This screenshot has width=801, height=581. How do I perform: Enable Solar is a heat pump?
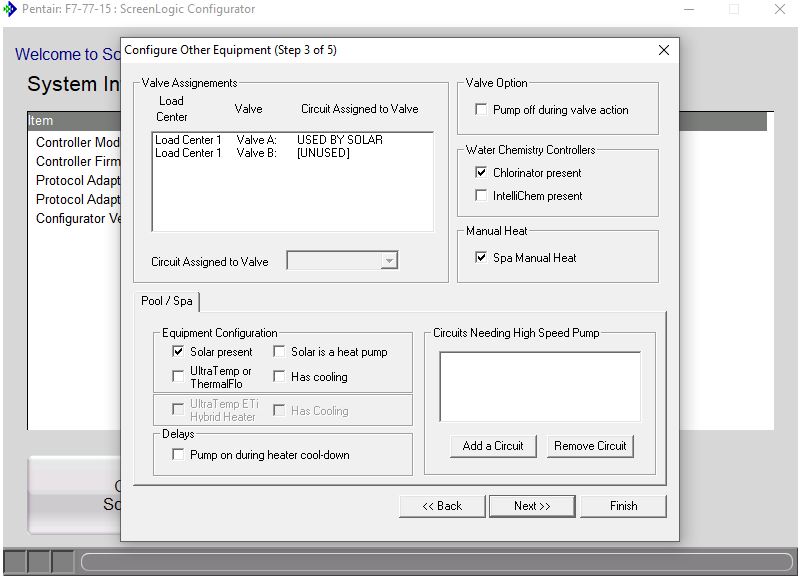point(279,352)
